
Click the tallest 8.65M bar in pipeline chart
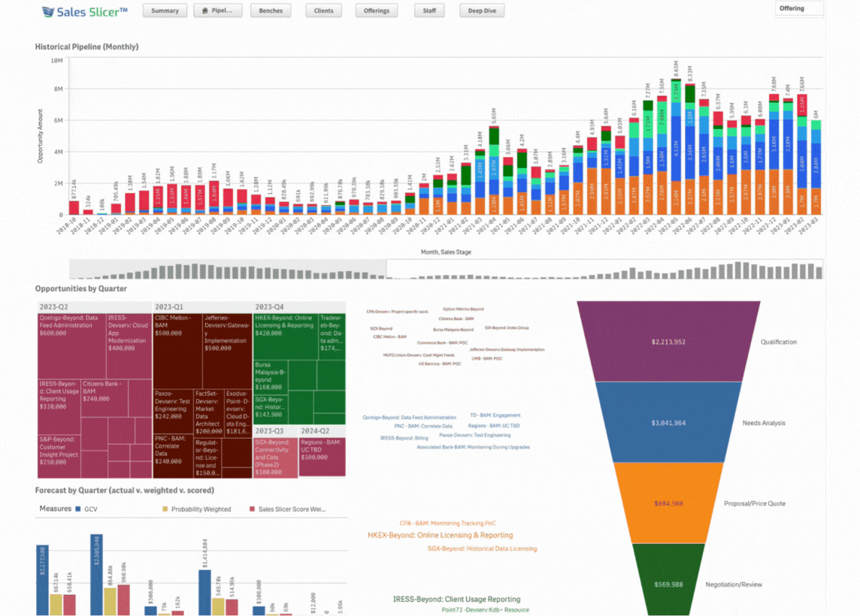676,147
